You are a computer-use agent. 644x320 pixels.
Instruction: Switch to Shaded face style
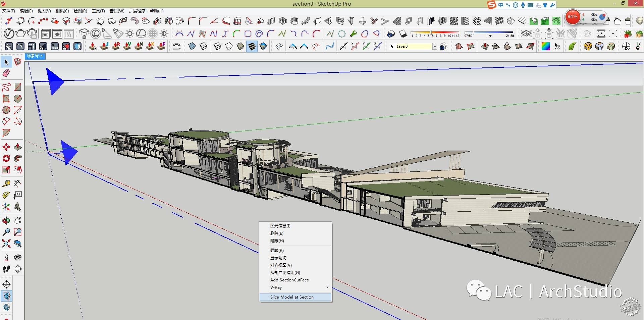point(240,46)
